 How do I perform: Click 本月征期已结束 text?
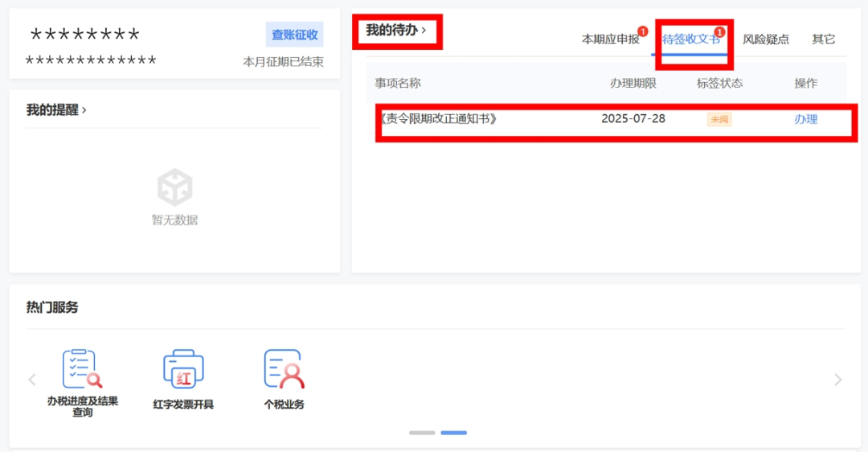[x=284, y=62]
